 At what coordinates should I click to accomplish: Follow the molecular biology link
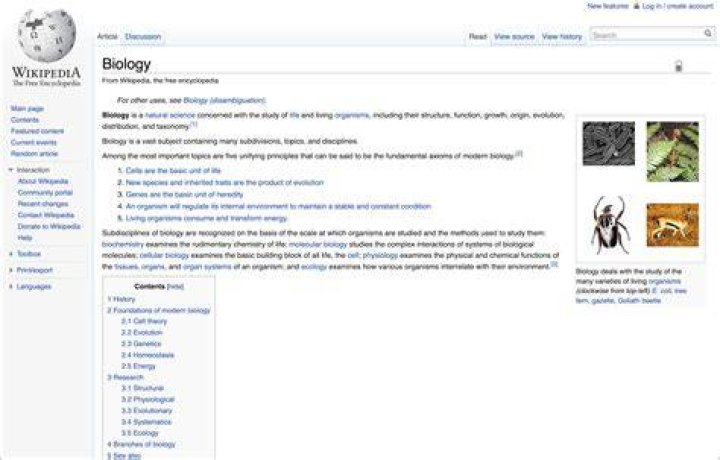318,245
